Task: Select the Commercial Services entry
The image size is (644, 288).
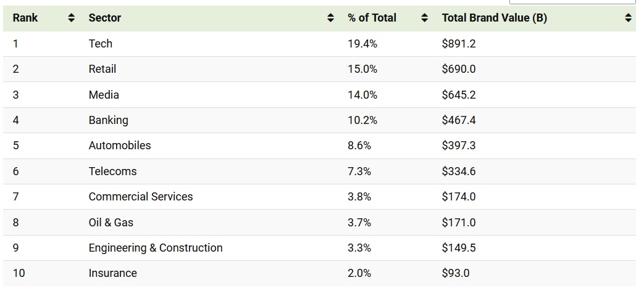Action: (140, 197)
